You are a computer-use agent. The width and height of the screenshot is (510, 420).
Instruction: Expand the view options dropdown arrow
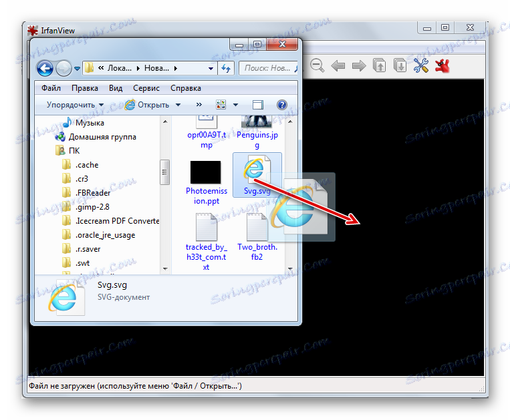[235, 105]
